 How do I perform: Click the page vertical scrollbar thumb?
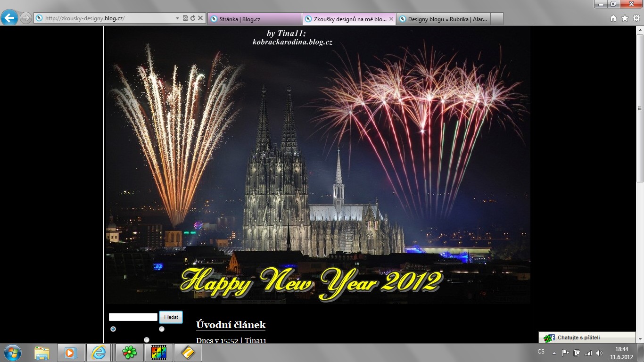(640, 107)
